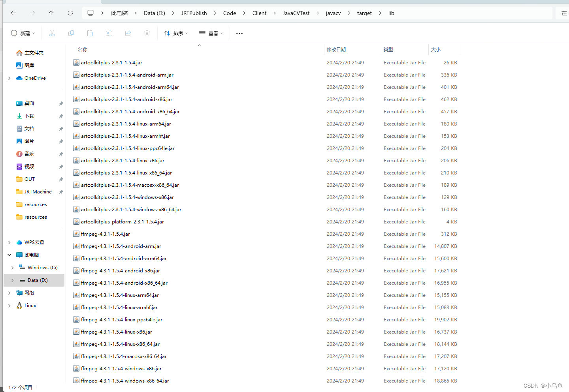Select file artoolkitplus-2.3.1-1.5.4.jar
Screen dimensions: 569x392
[x=111, y=63]
